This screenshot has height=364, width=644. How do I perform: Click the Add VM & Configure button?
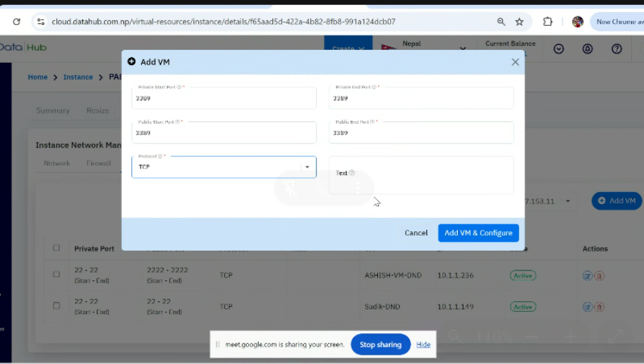pyautogui.click(x=478, y=233)
